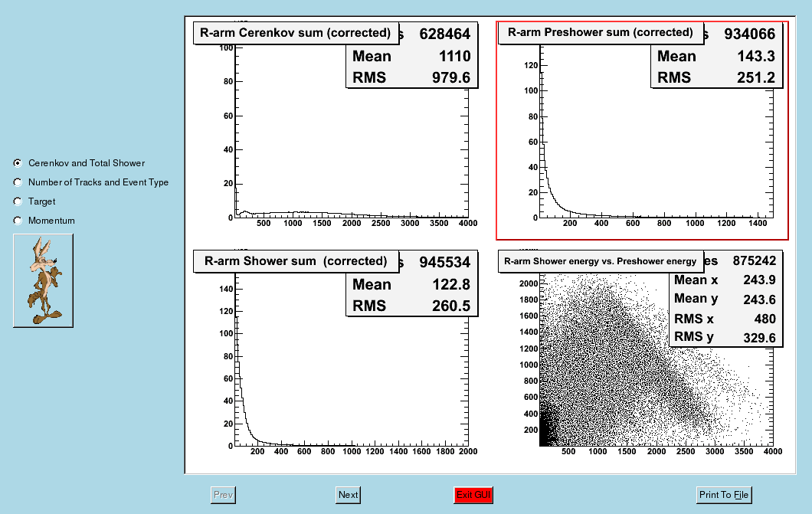Select Cerenkov and Total Shower radio button
The image size is (812, 514).
click(x=18, y=163)
